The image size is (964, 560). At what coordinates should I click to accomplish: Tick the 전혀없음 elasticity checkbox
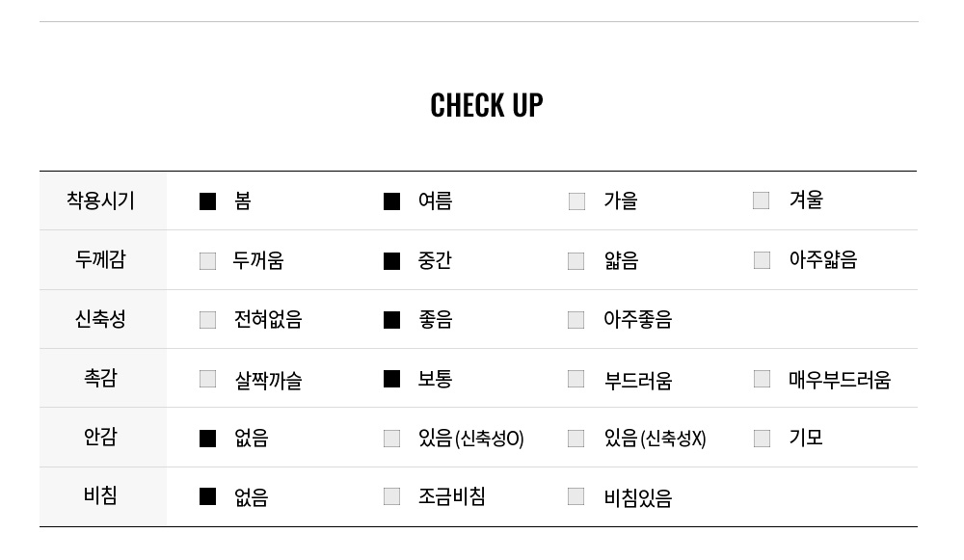click(x=208, y=320)
